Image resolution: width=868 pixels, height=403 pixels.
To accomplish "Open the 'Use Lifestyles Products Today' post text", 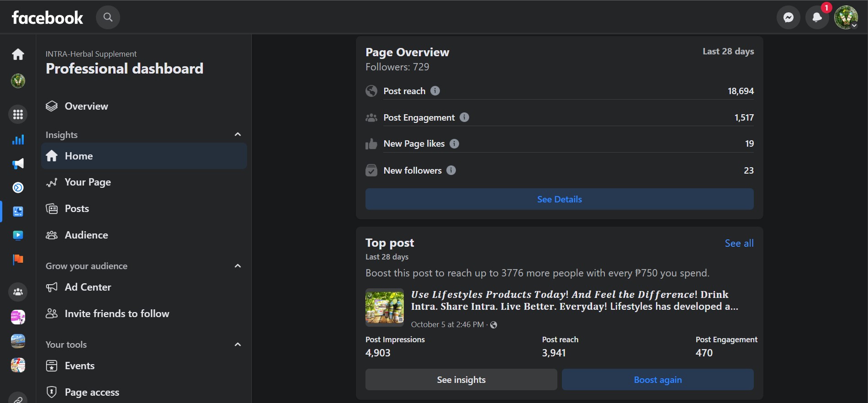I will coord(575,300).
